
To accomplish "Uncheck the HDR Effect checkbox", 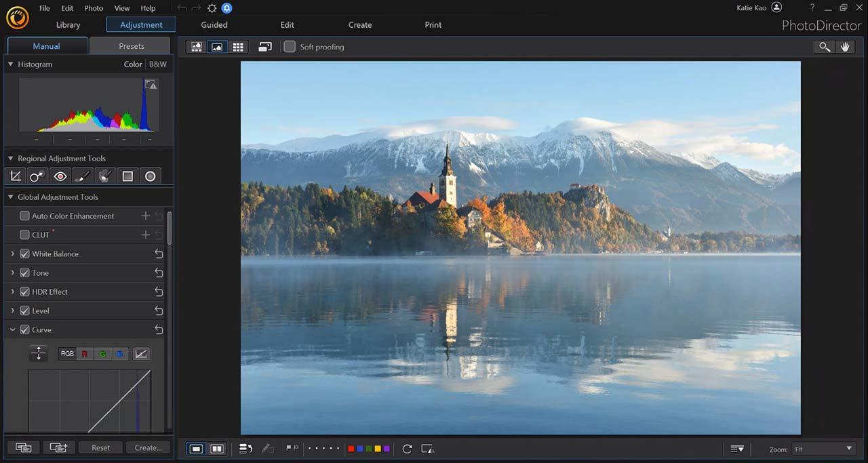I will (x=24, y=291).
